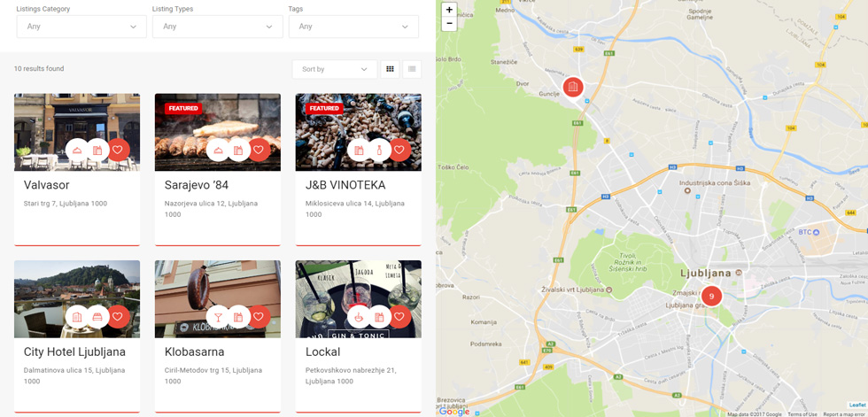868x417 pixels.
Task: Open the Listings Category dropdown
Action: point(81,27)
